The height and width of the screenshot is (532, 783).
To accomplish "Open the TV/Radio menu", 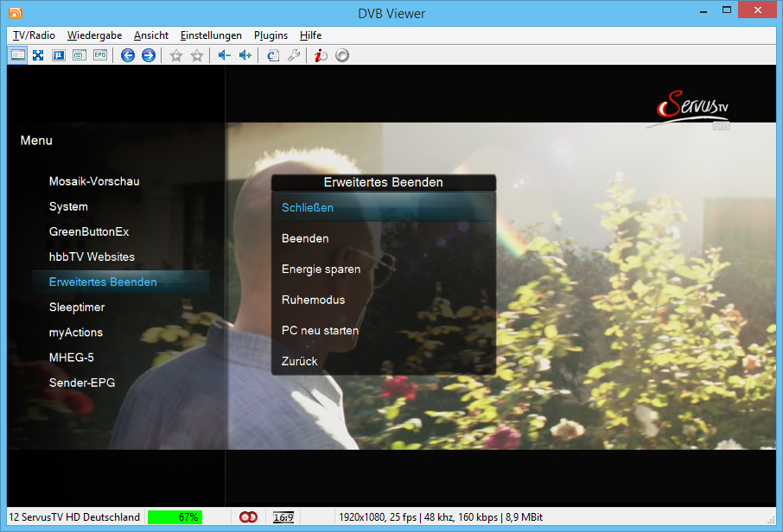I will pyautogui.click(x=34, y=35).
